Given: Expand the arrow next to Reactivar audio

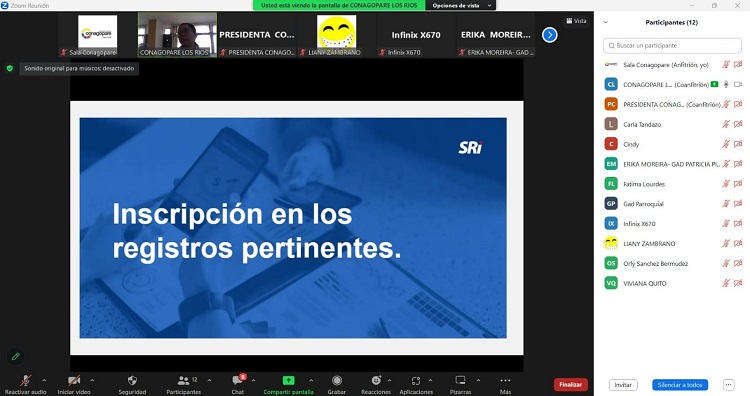Looking at the screenshot, I should [44, 381].
